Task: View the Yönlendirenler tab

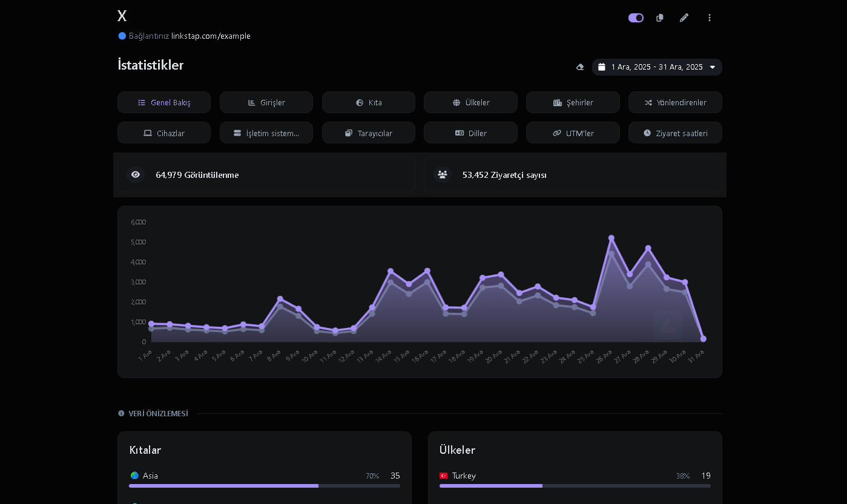Action: pos(675,102)
